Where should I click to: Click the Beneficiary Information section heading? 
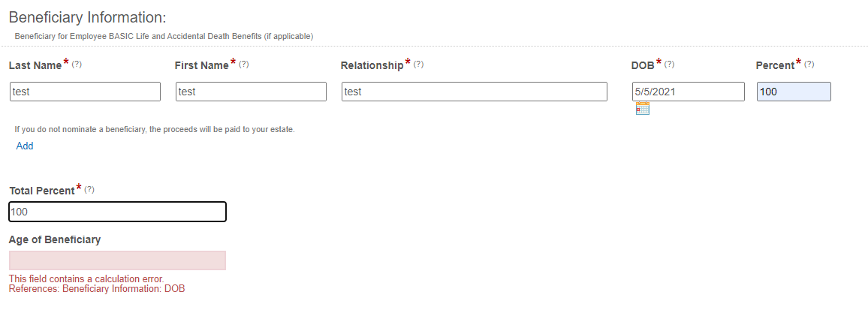tap(87, 17)
